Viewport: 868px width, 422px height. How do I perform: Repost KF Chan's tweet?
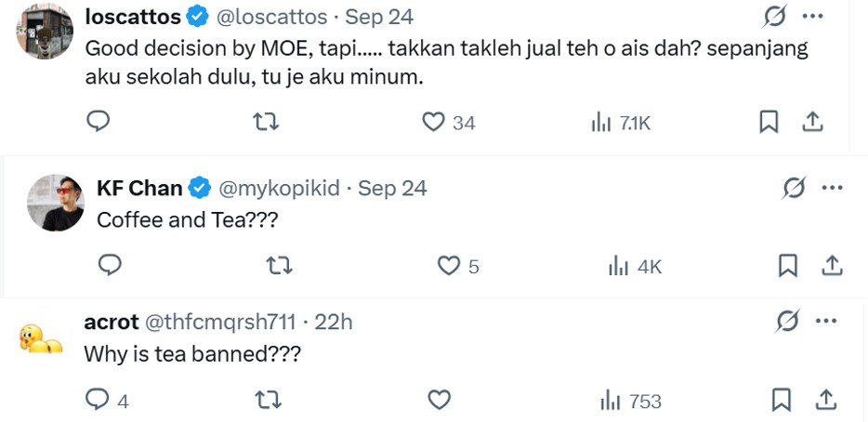click(279, 266)
